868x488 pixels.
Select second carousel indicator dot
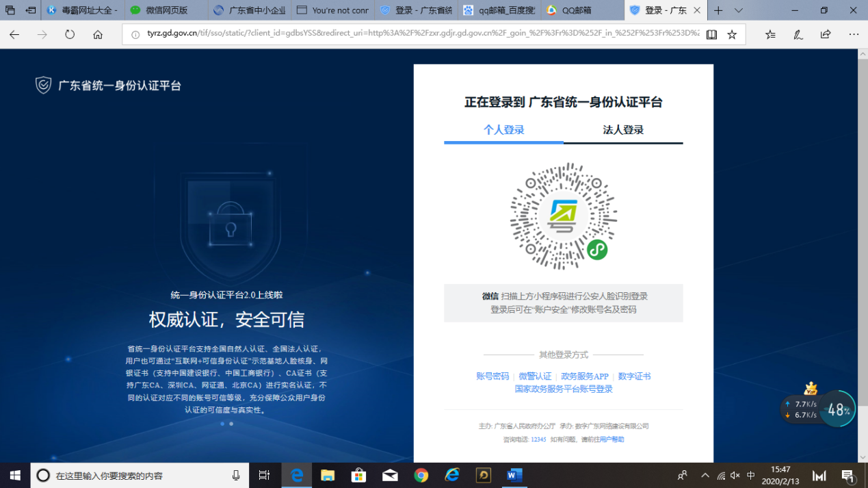click(231, 424)
